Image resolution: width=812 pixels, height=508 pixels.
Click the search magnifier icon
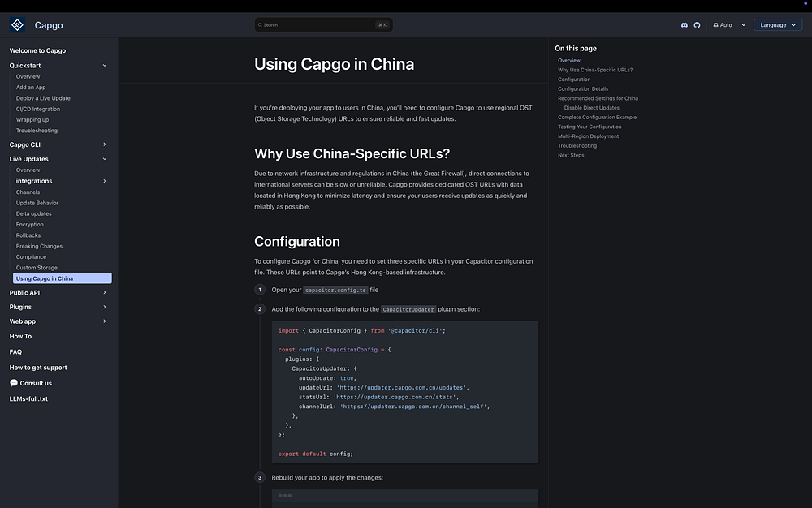tap(260, 25)
